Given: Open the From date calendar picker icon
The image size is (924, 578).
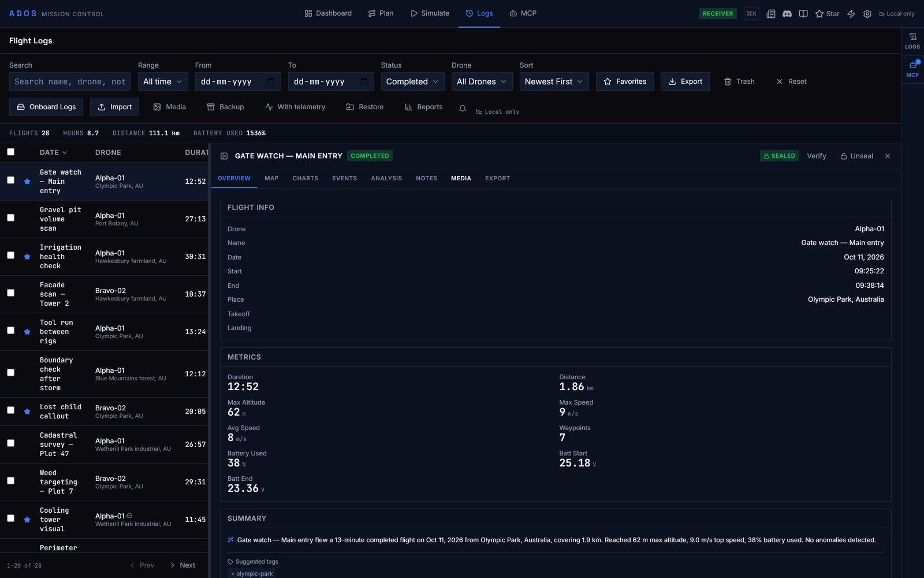Looking at the screenshot, I should pos(271,81).
